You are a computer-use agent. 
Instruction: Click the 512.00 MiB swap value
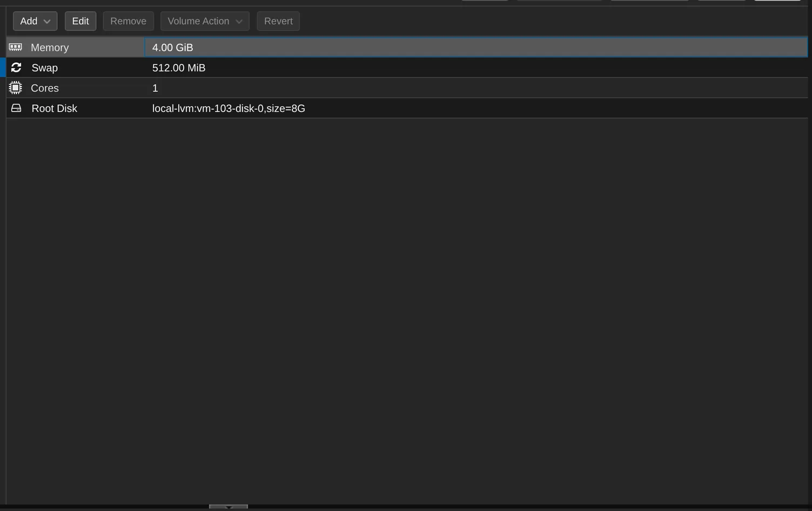pos(179,68)
